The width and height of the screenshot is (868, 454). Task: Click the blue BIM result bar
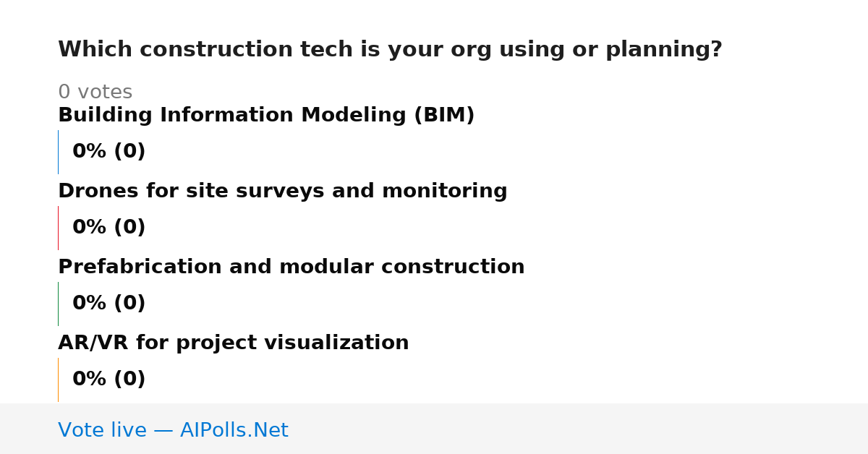click(58, 152)
